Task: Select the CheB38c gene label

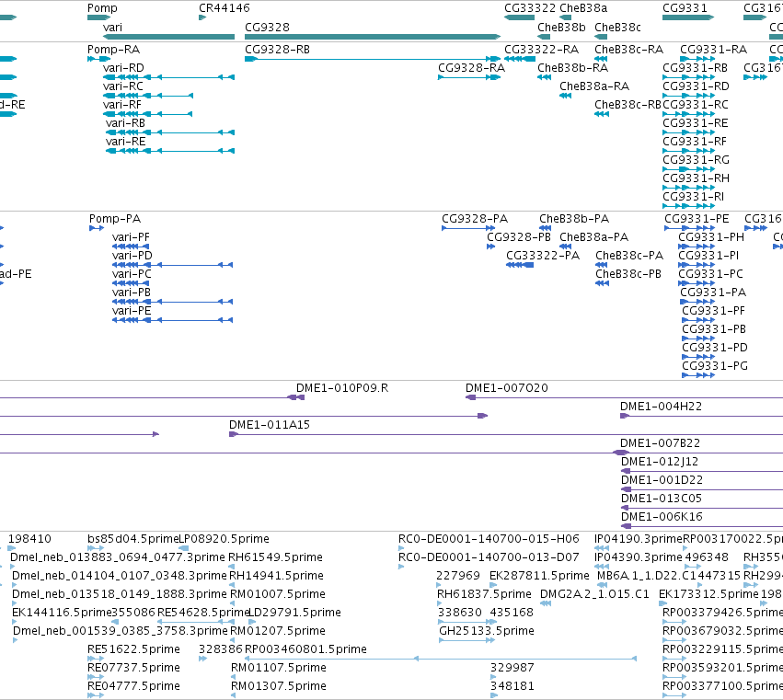Action: point(617,27)
